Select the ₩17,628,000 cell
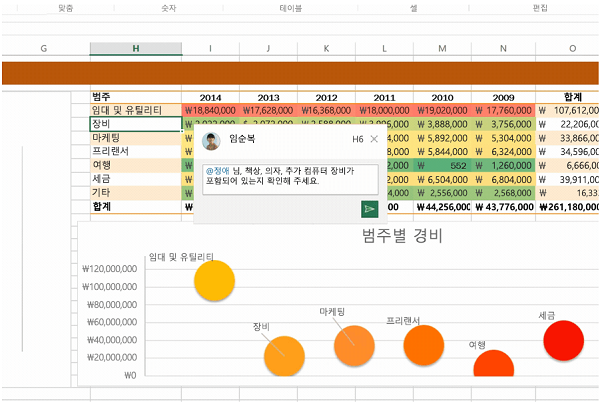 pyautogui.click(x=268, y=110)
